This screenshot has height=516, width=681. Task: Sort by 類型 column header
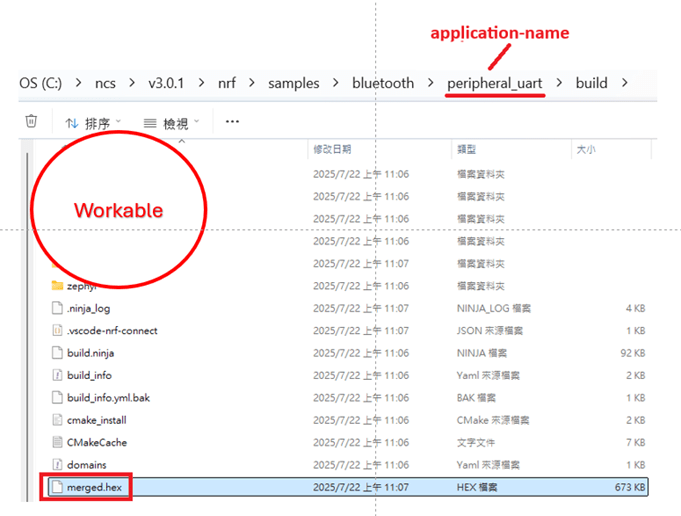pyautogui.click(x=466, y=149)
